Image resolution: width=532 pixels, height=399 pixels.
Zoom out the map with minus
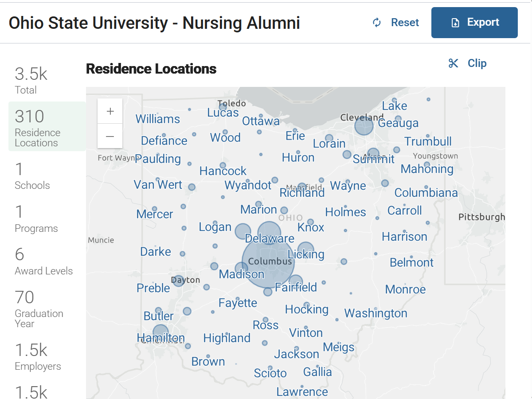[110, 136]
